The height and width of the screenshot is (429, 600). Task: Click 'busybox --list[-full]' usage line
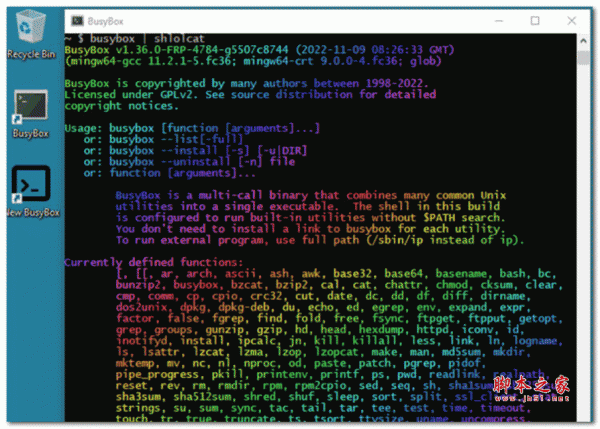176,139
